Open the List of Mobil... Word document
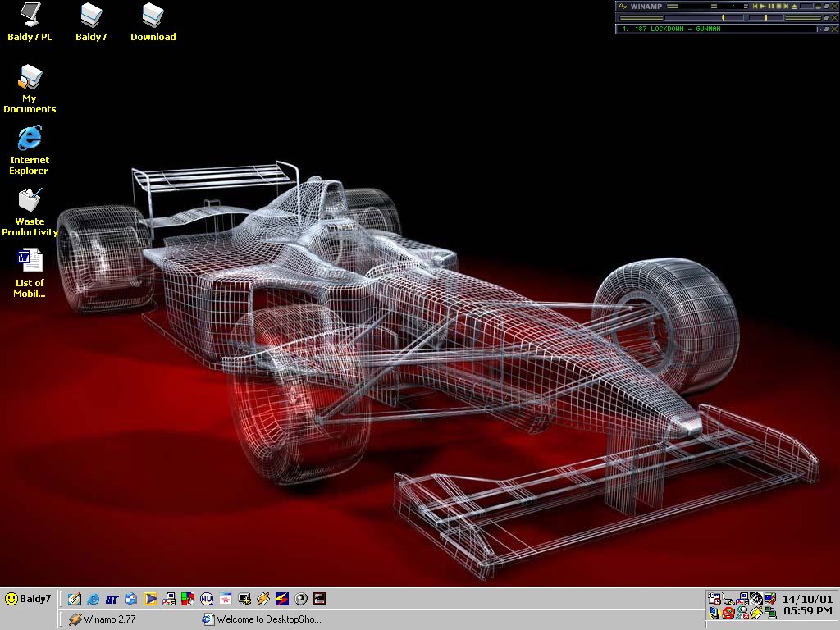 pyautogui.click(x=30, y=260)
